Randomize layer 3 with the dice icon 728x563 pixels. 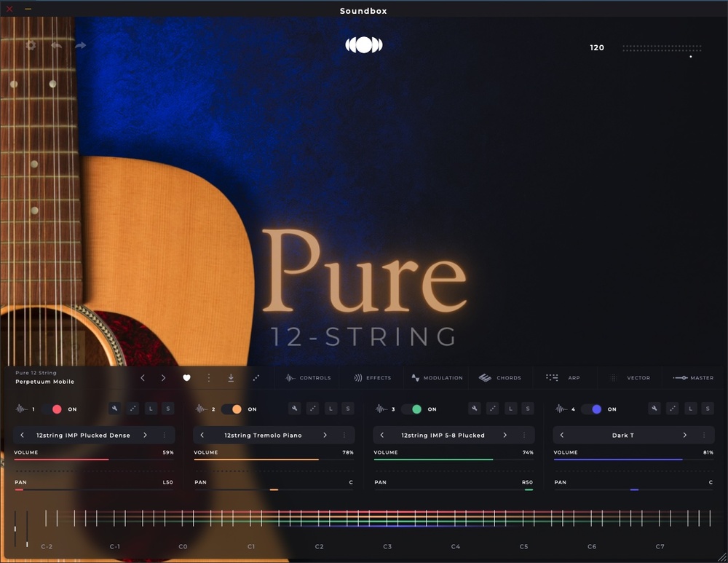coord(493,409)
